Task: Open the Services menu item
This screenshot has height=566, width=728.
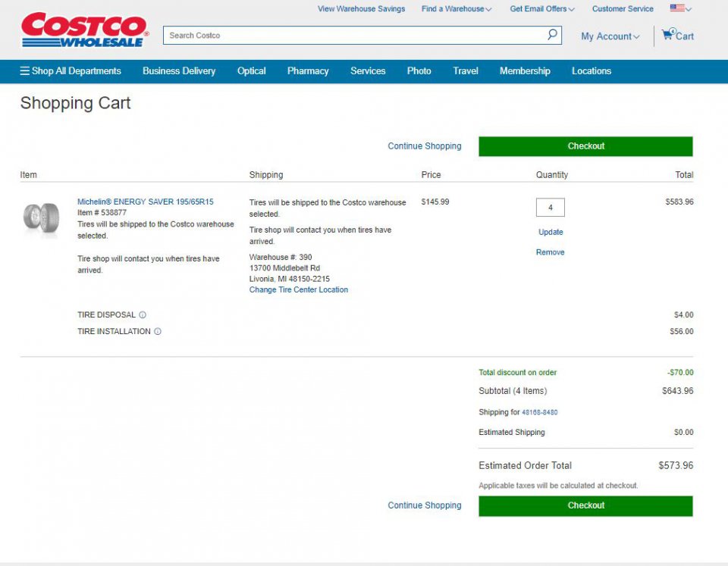Action: pyautogui.click(x=368, y=71)
